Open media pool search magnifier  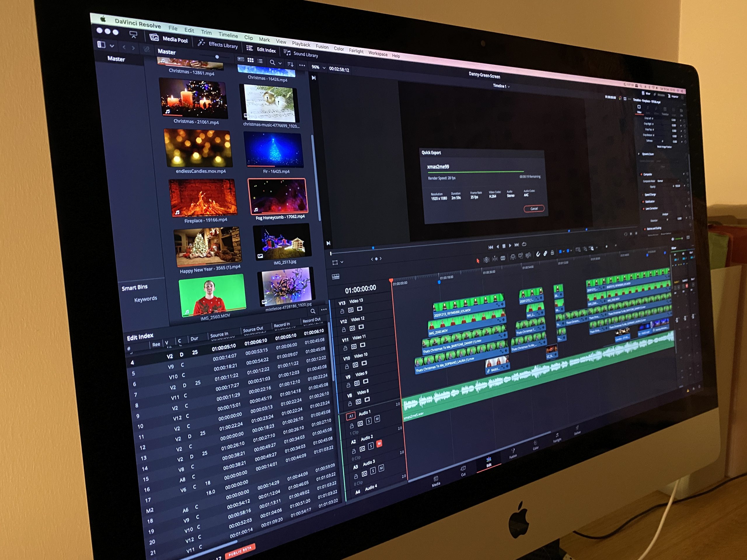272,62
